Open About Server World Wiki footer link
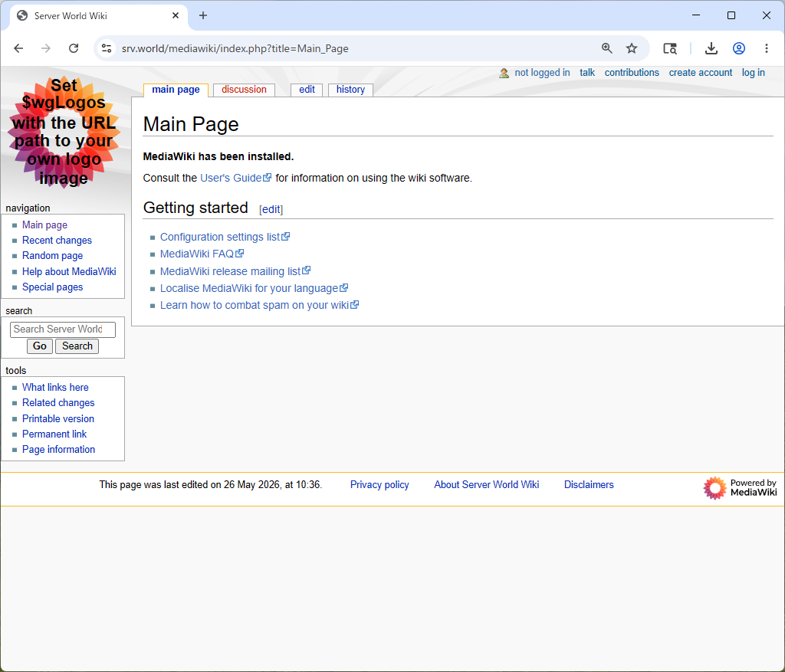Viewport: 785px width, 672px height. (x=487, y=485)
